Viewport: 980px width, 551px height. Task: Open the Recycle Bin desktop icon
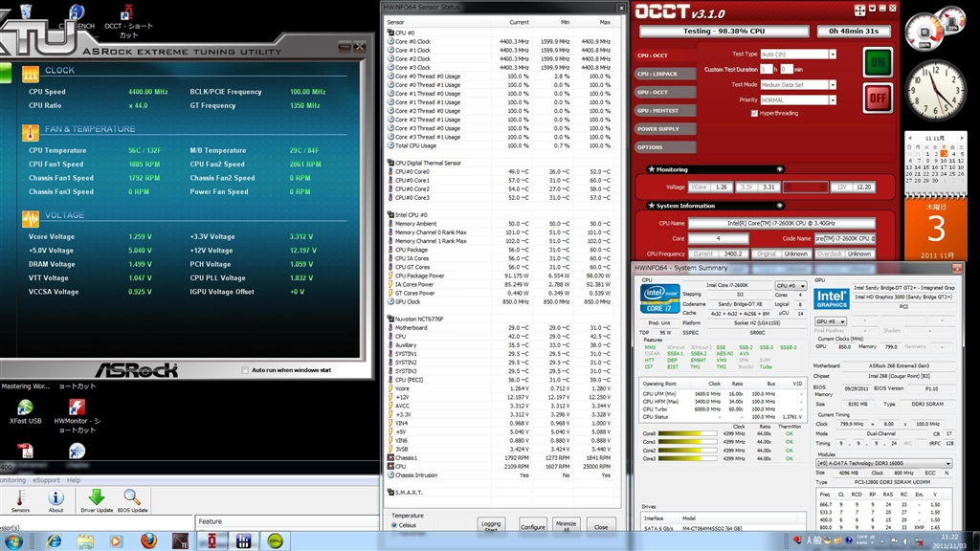26,11
